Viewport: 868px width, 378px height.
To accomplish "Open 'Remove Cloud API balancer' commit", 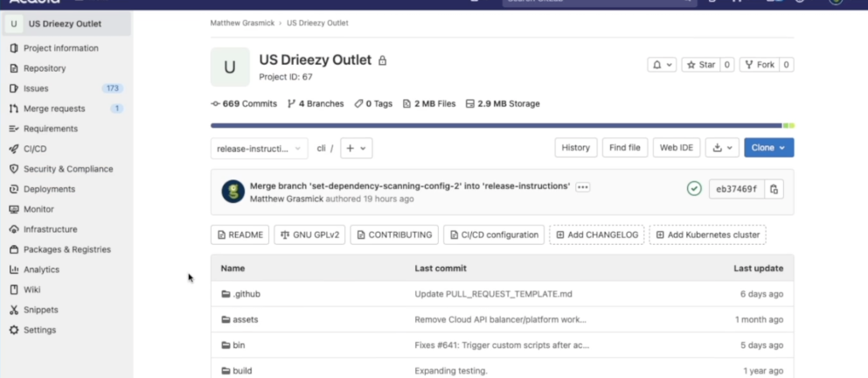I will [500, 319].
